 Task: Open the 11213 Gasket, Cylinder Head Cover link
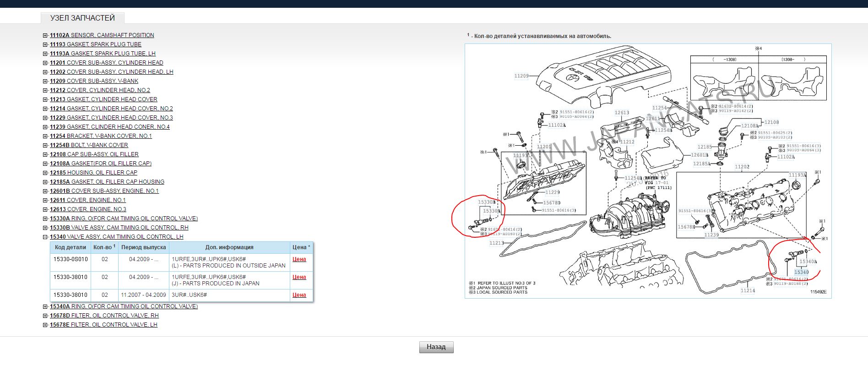[x=103, y=99]
